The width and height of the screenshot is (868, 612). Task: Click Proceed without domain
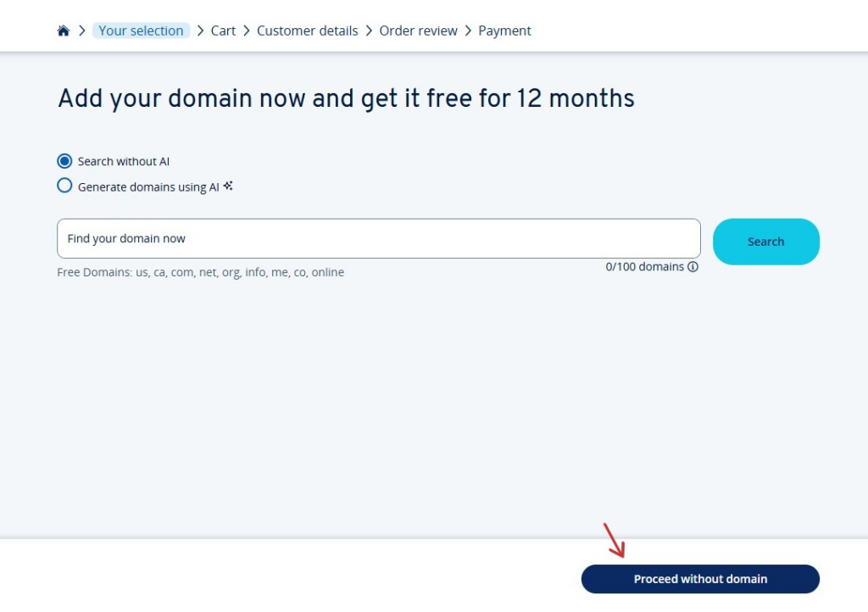699,579
